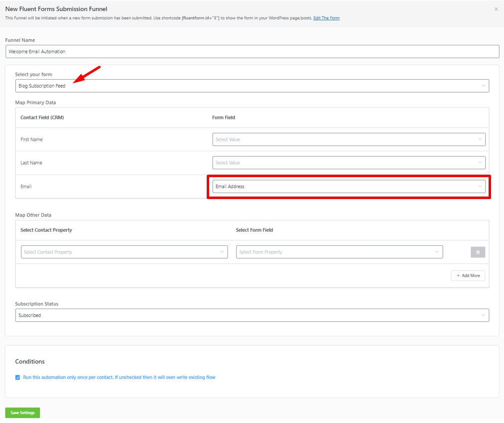
Task: Open the Edit The Form link
Action: tap(326, 17)
